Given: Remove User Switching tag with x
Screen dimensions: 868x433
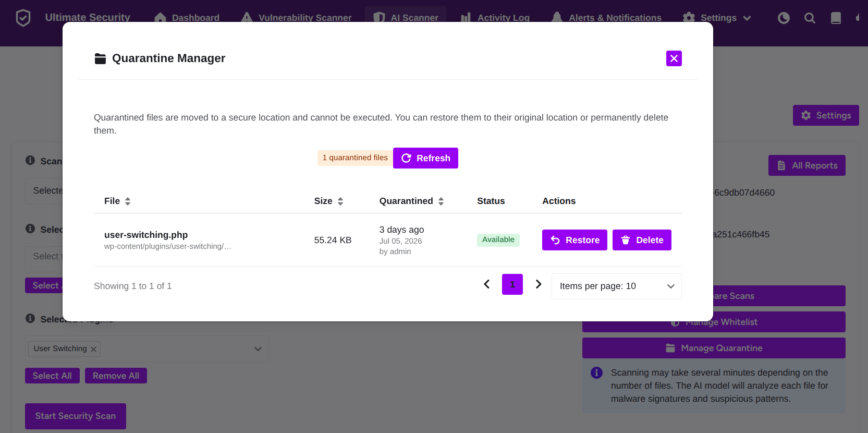Looking at the screenshot, I should (93, 349).
